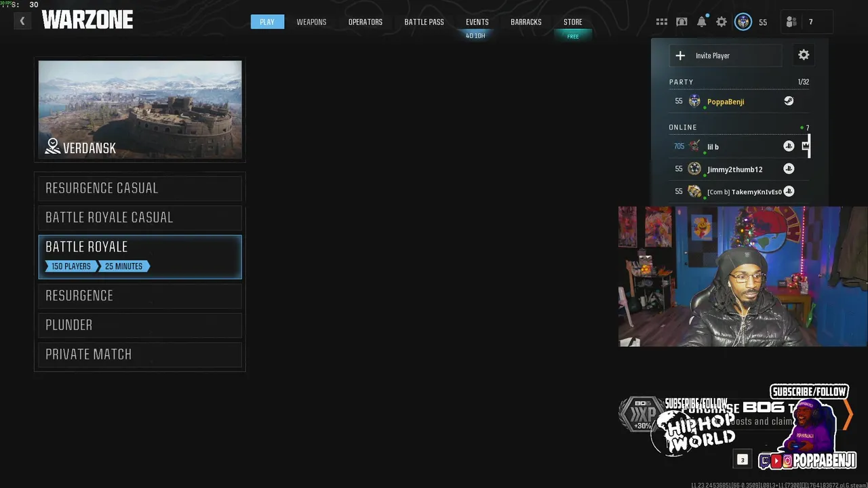The image size is (868, 488).
Task: Click lil b's skull emblem
Action: (x=694, y=146)
